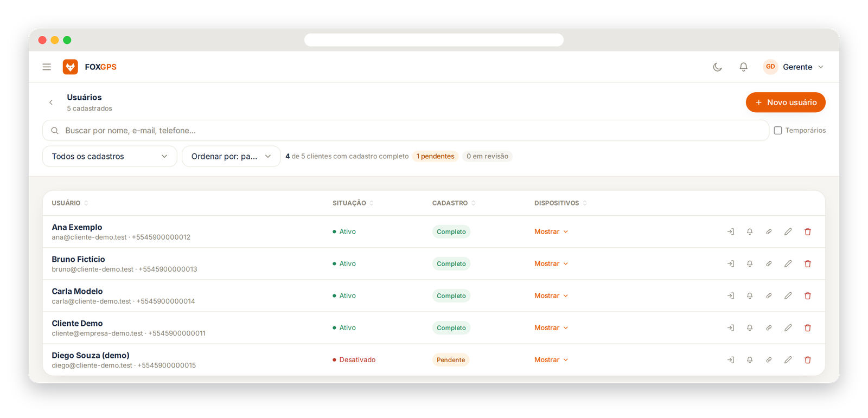This screenshot has height=418, width=868.
Task: Delete Bruno Fictício with trash icon
Action: tap(808, 264)
